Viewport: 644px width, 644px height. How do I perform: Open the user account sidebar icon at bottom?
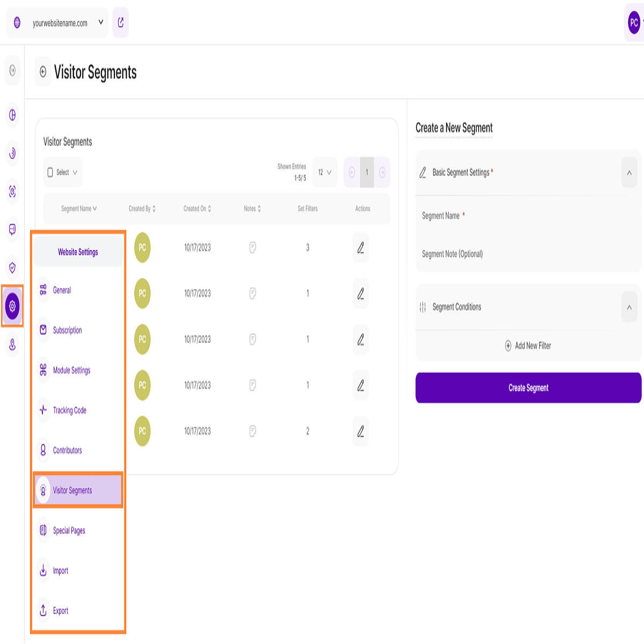(x=12, y=345)
